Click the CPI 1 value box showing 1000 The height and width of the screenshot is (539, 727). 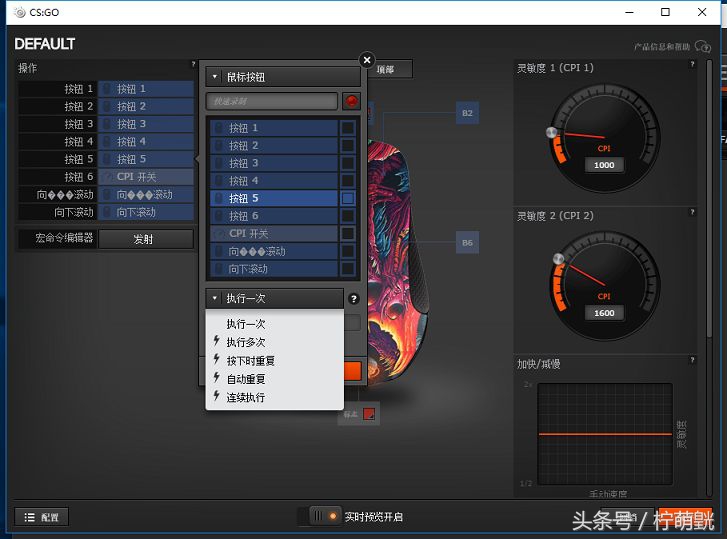pyautogui.click(x=604, y=165)
